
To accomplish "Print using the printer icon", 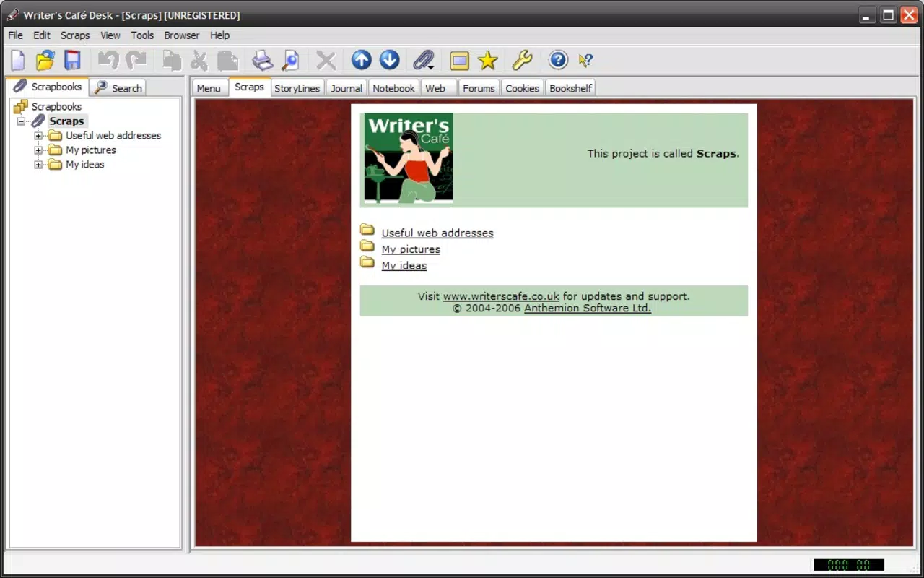I will 262,60.
